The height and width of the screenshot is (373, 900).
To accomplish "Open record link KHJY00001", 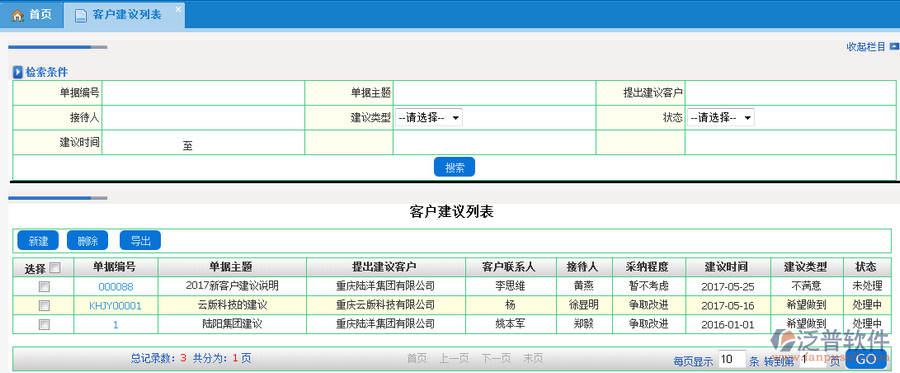I will (x=115, y=305).
